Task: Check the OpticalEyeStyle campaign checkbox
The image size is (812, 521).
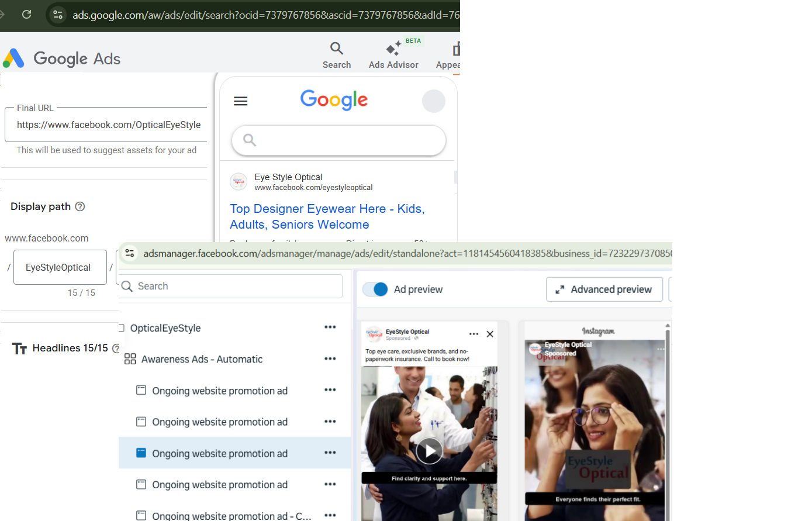Action: (121, 328)
